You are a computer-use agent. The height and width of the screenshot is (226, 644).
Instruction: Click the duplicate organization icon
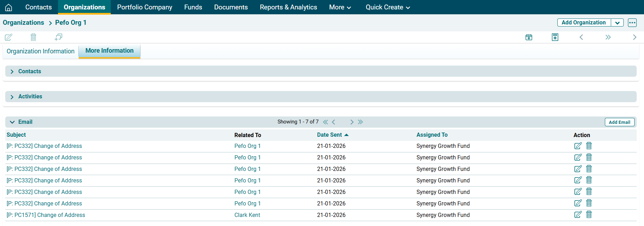pos(58,37)
